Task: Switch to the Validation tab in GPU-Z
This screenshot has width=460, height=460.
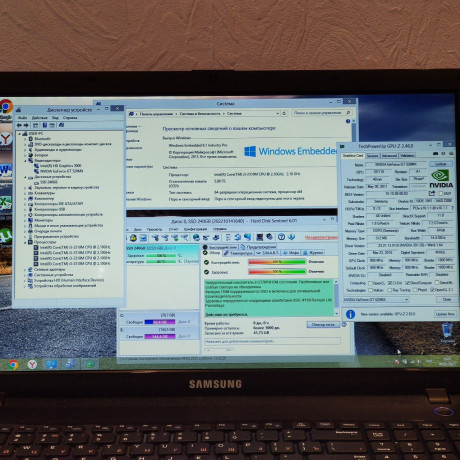Action: tap(407, 156)
